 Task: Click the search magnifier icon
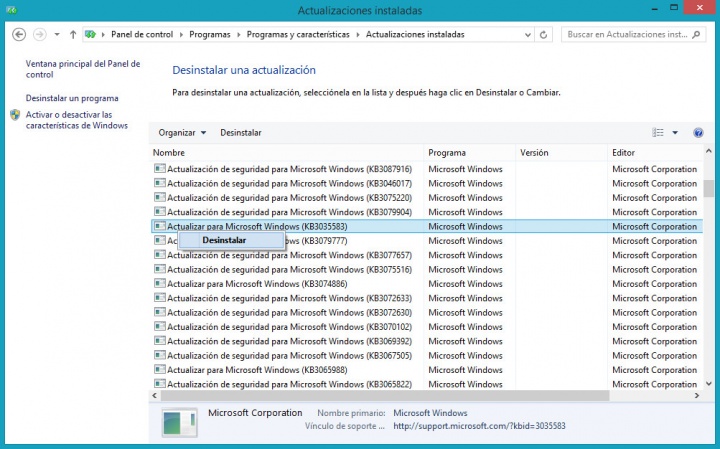[x=696, y=34]
